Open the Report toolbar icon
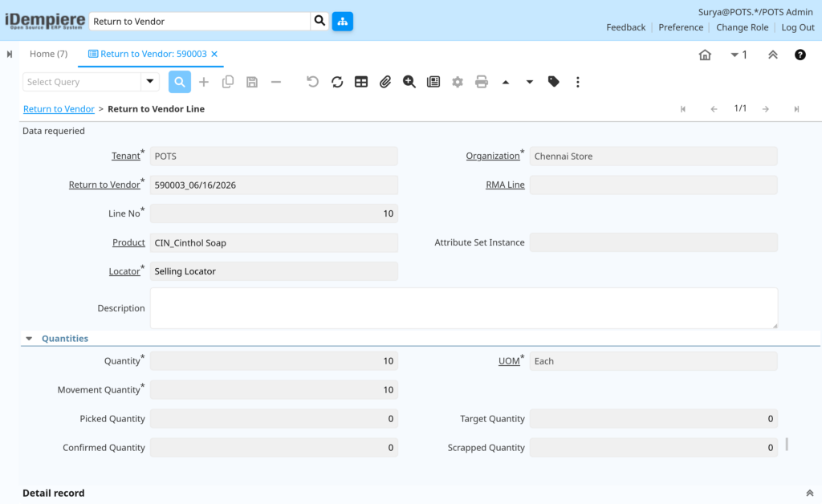 coord(433,82)
